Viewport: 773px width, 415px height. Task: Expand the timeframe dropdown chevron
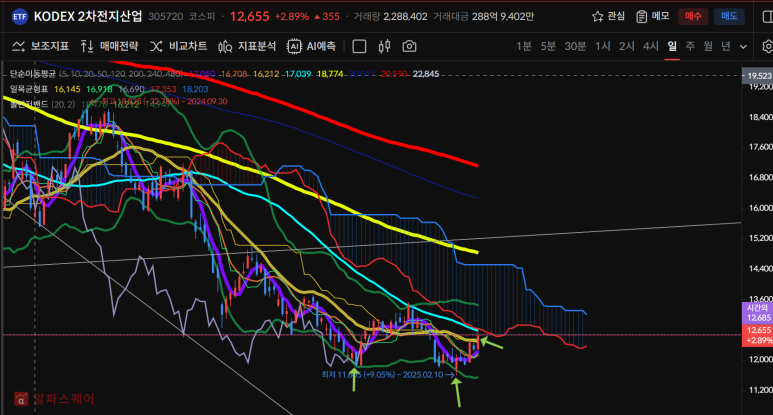tap(743, 47)
